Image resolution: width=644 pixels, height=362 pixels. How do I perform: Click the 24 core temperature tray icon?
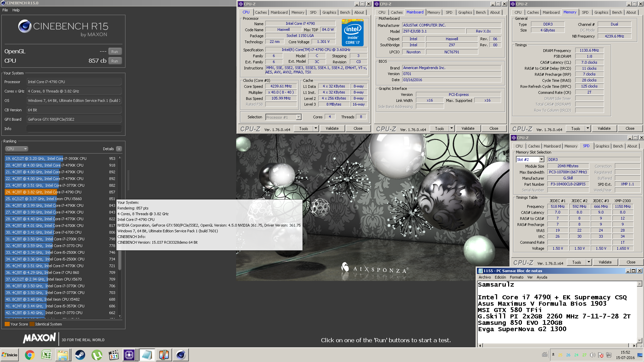[x=576, y=355]
